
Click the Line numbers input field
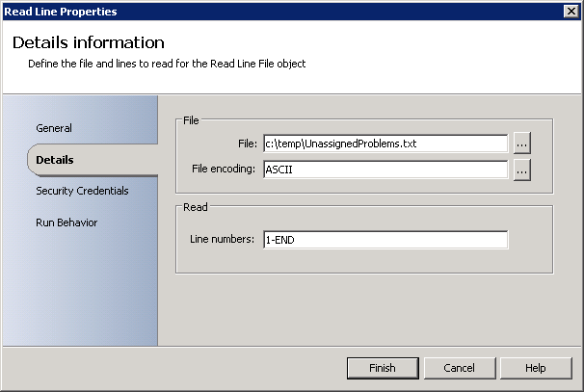(x=385, y=240)
